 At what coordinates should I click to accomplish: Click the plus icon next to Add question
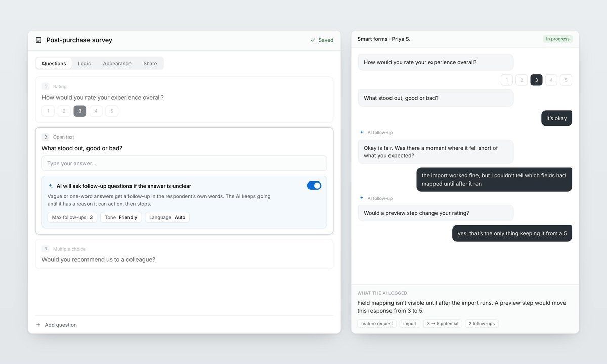click(38, 325)
